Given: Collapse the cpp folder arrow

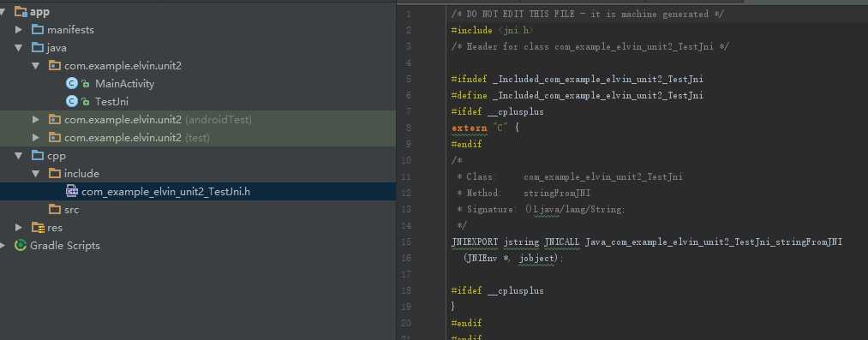Looking at the screenshot, I should click(19, 156).
